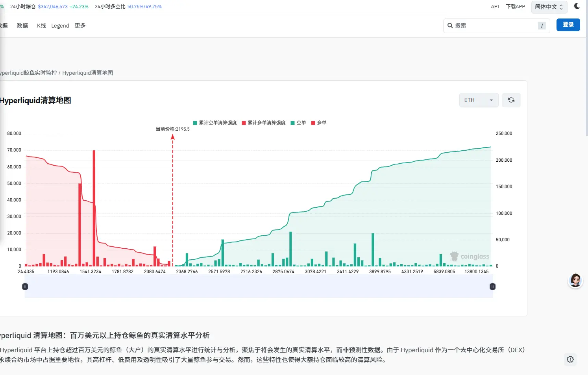Click the tallest red long-liquidation bar
Viewport: 588px width, 375px height.
pyautogui.click(x=94, y=208)
